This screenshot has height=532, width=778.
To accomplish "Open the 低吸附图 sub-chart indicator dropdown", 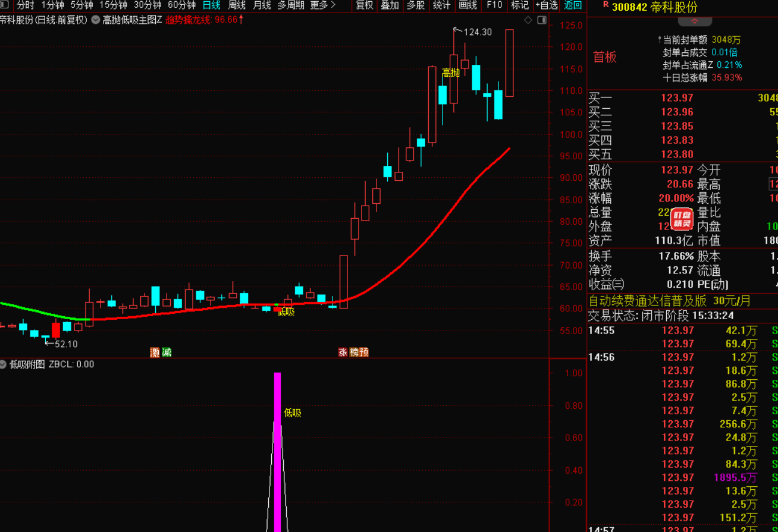I will (4, 364).
